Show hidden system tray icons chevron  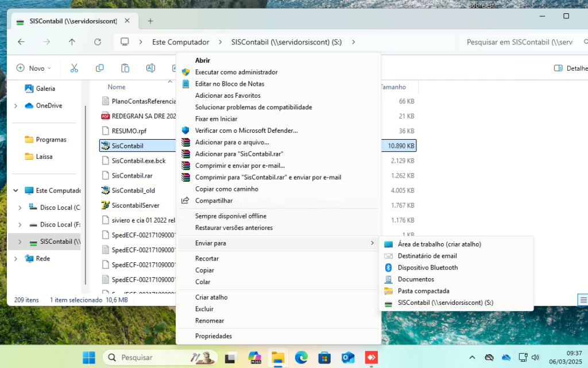(472, 358)
